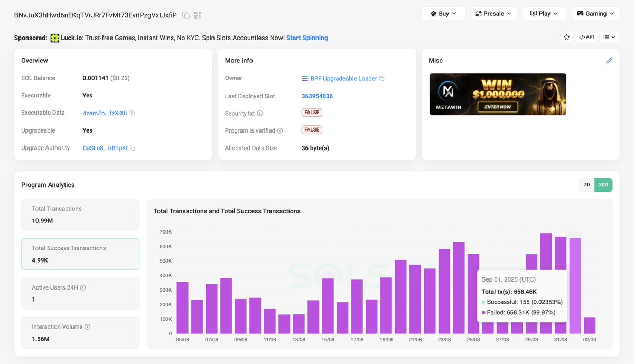This screenshot has height=364, width=634.
Task: Click the Total Transactions value 10.99M
Action: (42, 221)
